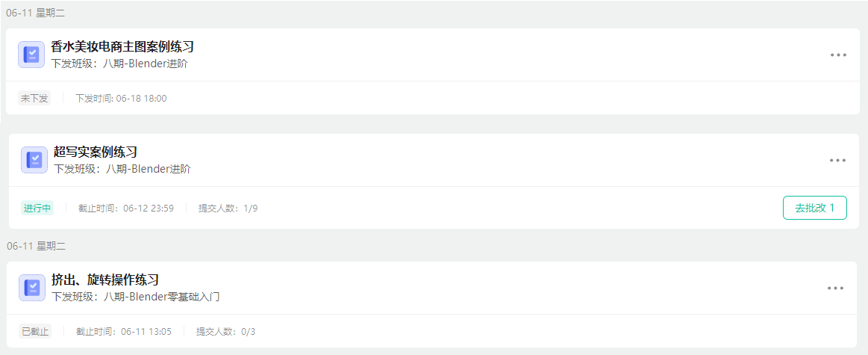Image resolution: width=868 pixels, height=355 pixels.
Task: Click the 提交人数：1/9 text
Action: (x=228, y=209)
